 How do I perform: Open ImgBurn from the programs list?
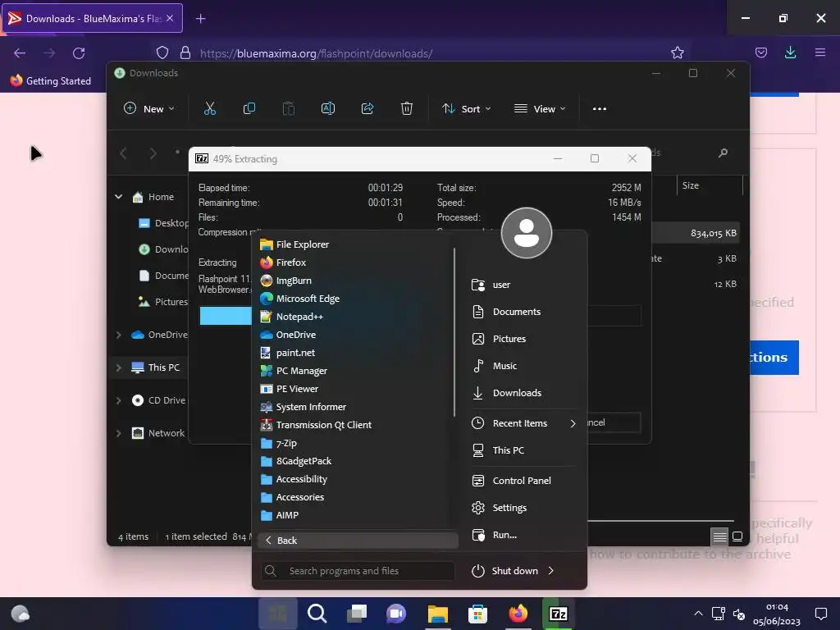coord(285,281)
